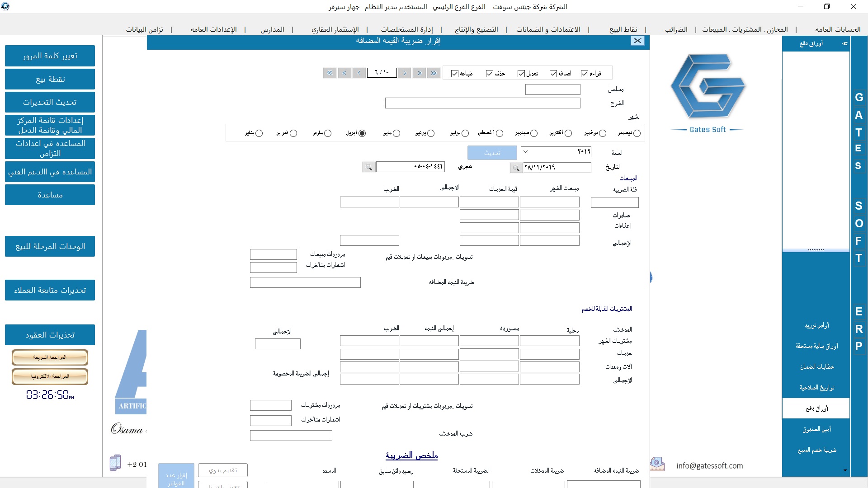Open the المدارس menu
The image size is (868, 488).
coord(272,29)
